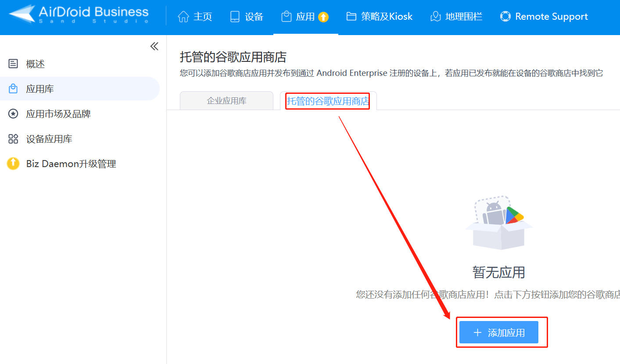620x364 pixels.
Task: Click the box with Android and Play illustration
Action: tap(499, 223)
